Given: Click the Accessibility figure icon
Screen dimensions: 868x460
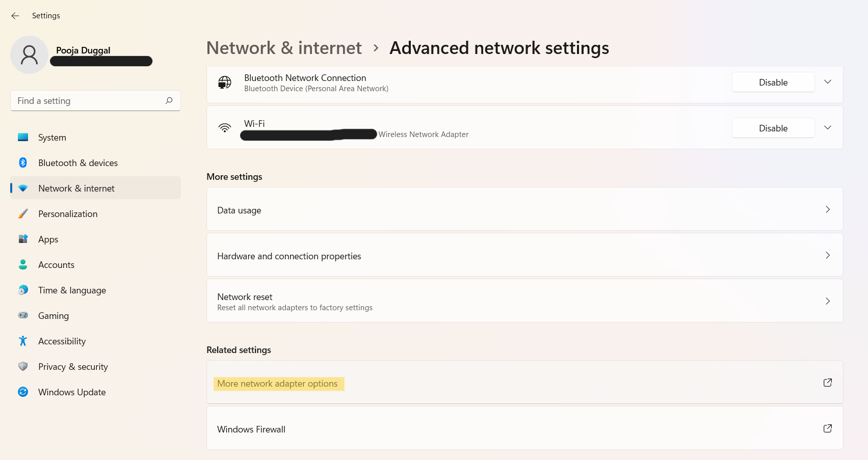Looking at the screenshot, I should pyautogui.click(x=23, y=341).
